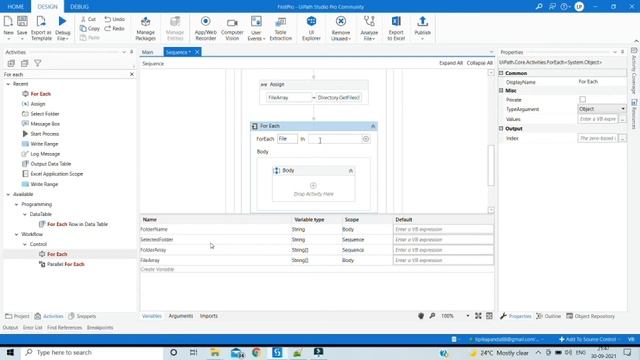
Task: Collapse the Workflow tree node
Action: [x=16, y=234]
